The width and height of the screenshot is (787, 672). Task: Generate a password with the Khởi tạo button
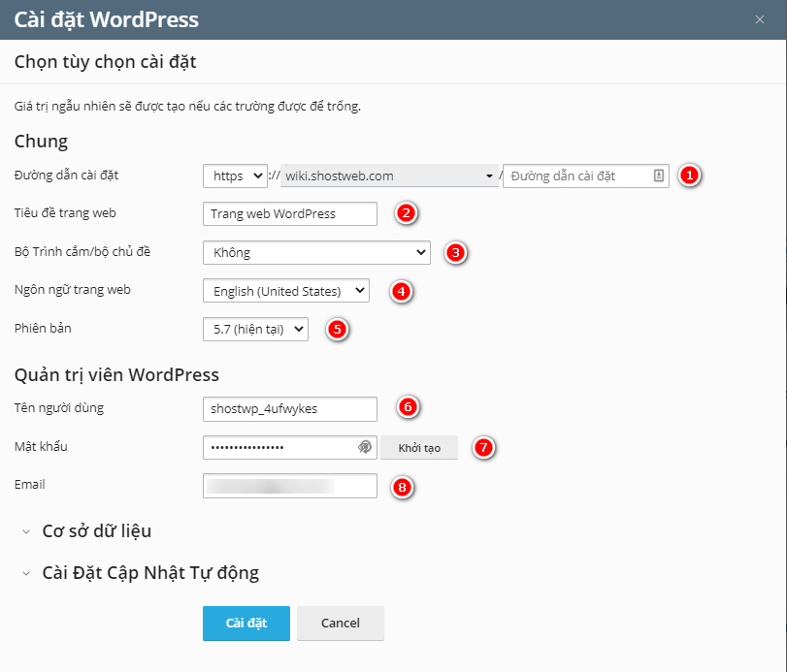tap(418, 447)
